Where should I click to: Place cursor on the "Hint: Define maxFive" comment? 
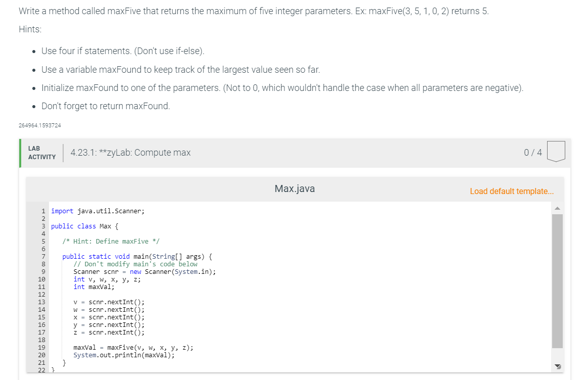coord(111,241)
